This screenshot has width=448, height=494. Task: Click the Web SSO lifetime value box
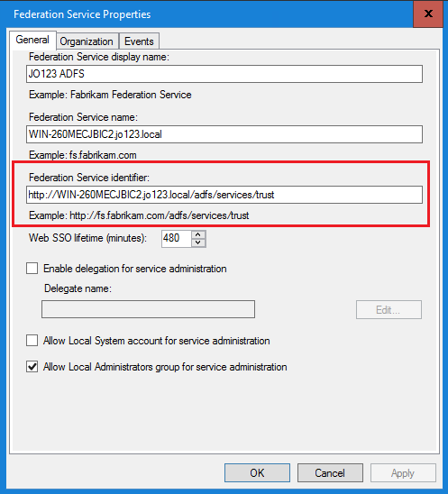177,239
